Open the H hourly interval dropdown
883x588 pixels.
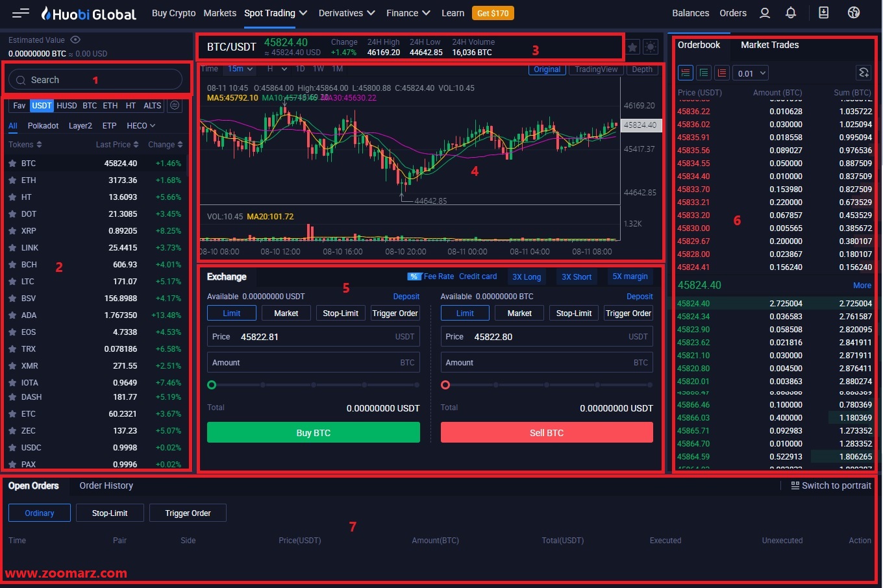pos(277,69)
